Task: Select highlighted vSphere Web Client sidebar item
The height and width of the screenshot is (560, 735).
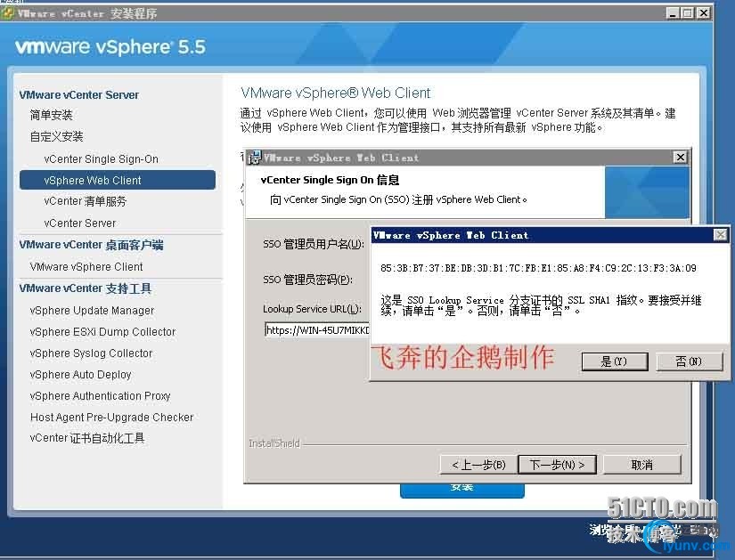Action: [x=118, y=181]
